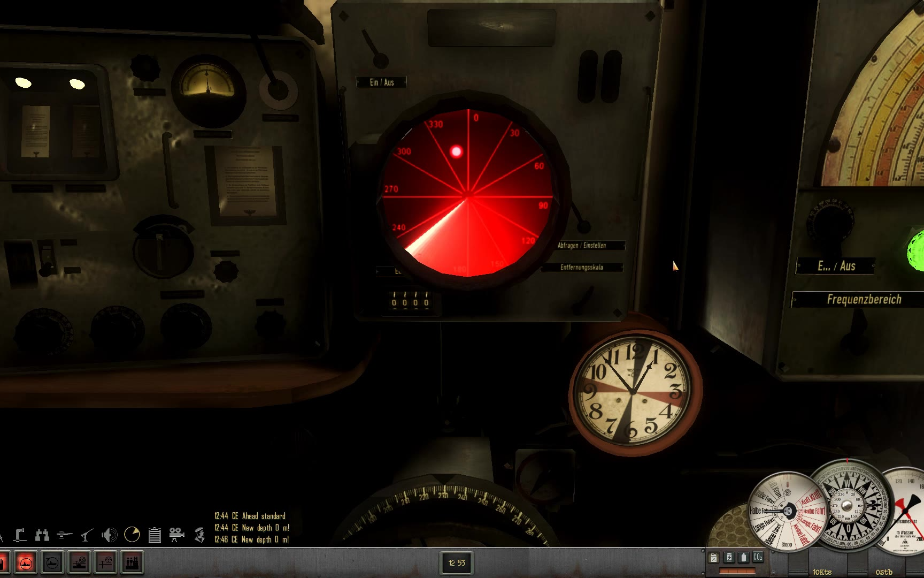Click the Entfernungsskala label
This screenshot has height=578, width=924.
point(582,267)
